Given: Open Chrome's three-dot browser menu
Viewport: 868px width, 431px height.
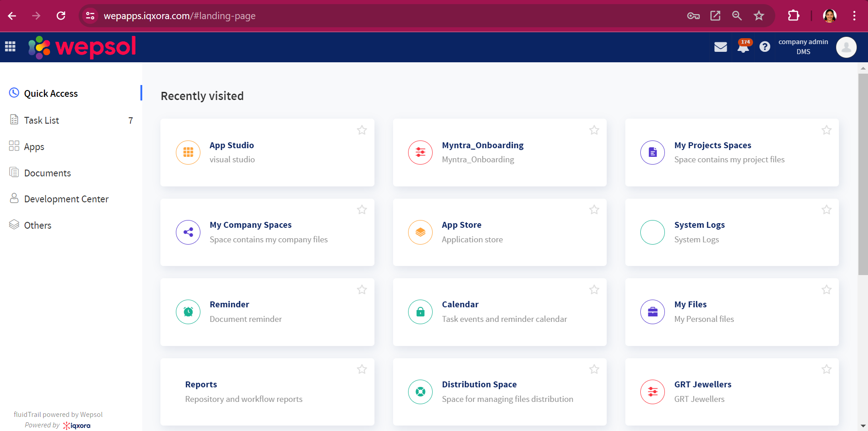Looking at the screenshot, I should (854, 15).
